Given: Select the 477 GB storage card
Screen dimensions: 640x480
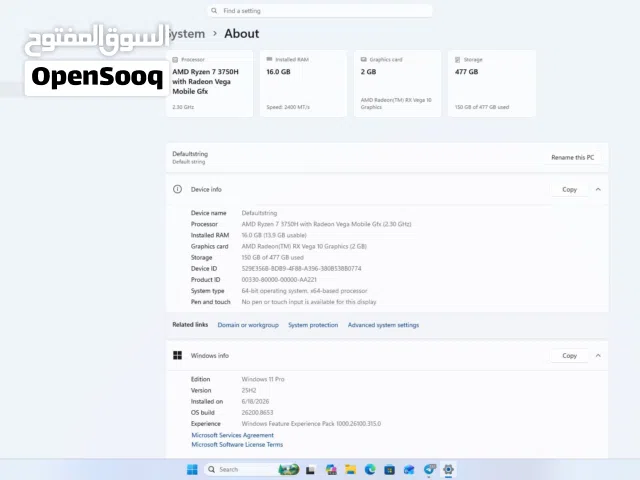Looking at the screenshot, I should (492, 83).
